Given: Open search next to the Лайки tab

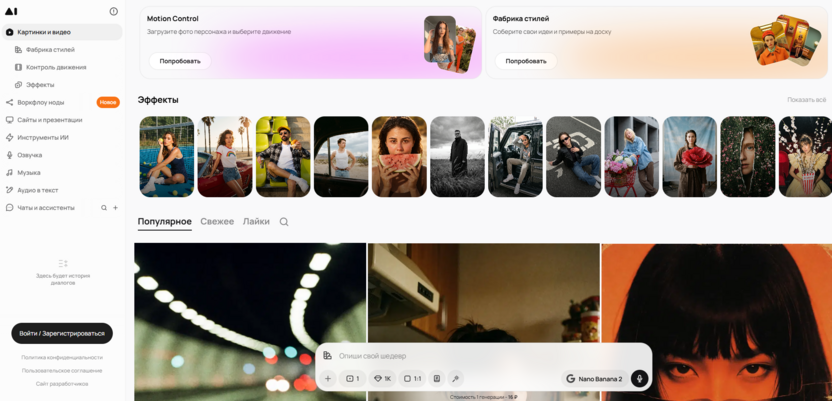Looking at the screenshot, I should pyautogui.click(x=284, y=222).
